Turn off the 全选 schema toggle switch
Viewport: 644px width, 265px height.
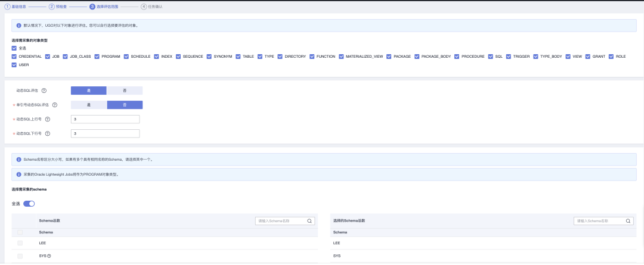pyautogui.click(x=29, y=204)
